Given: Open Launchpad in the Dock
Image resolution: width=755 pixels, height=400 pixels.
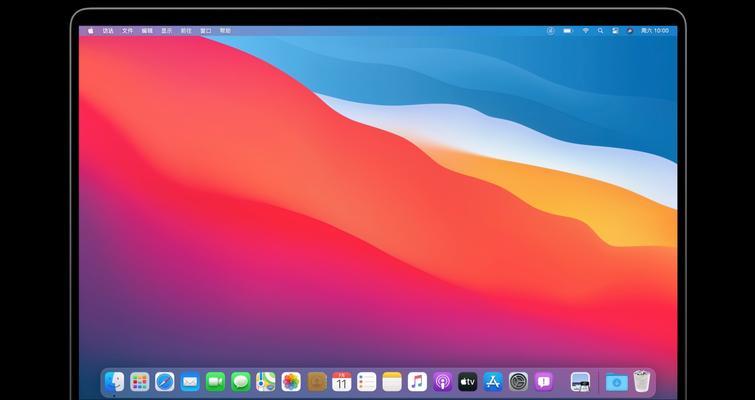Looking at the screenshot, I should coord(140,382).
